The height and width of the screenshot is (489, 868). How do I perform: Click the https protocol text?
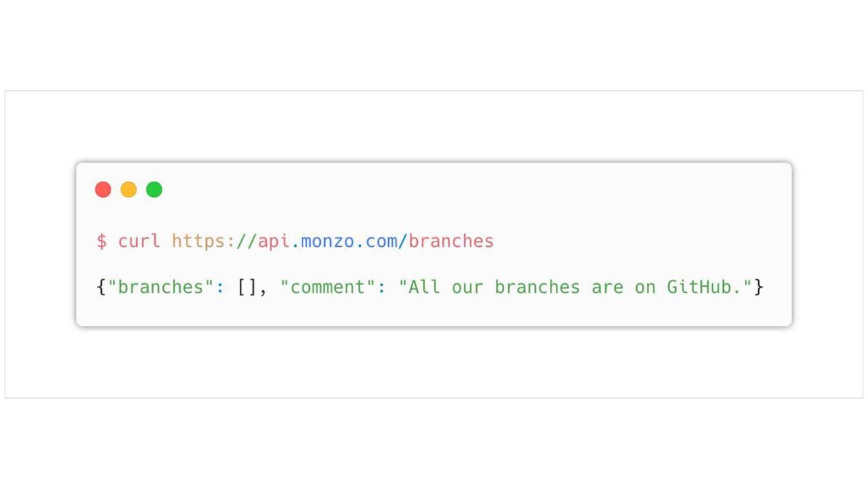tap(198, 241)
